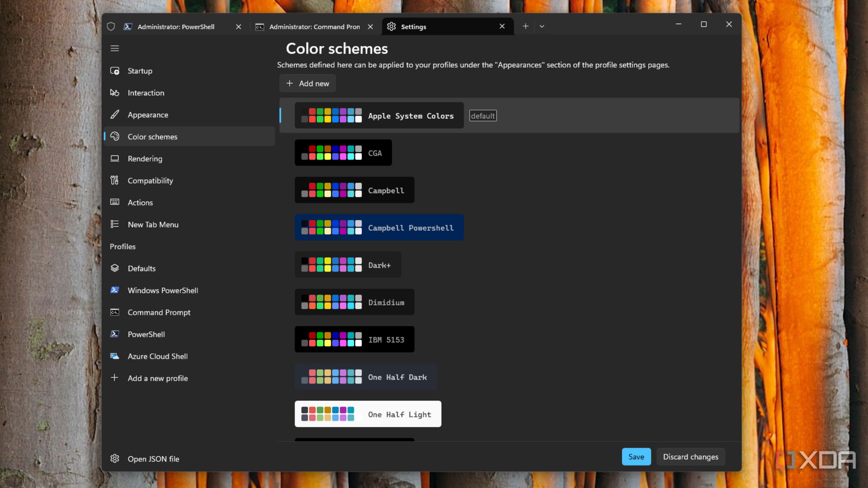This screenshot has height=488, width=868.
Task: Click the Actions keyboard icon
Action: tap(115, 202)
